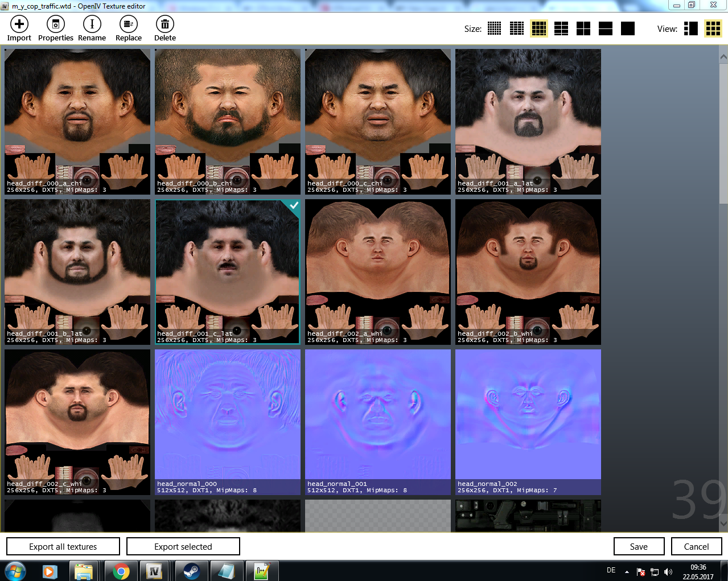Select head_normal_000 normal map

pyautogui.click(x=228, y=422)
